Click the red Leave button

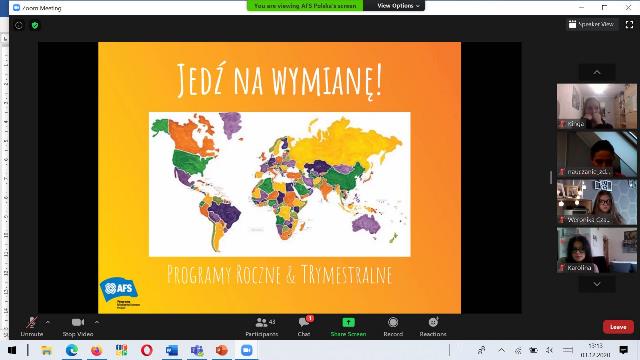click(x=618, y=327)
